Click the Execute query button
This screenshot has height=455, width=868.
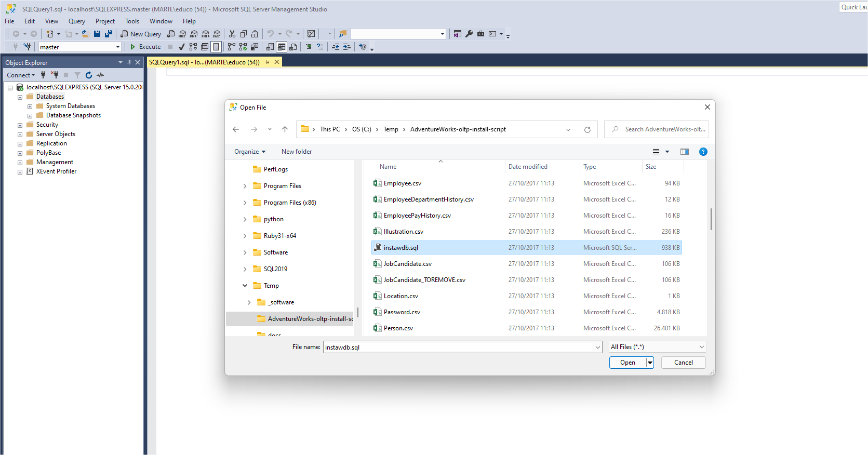145,47
